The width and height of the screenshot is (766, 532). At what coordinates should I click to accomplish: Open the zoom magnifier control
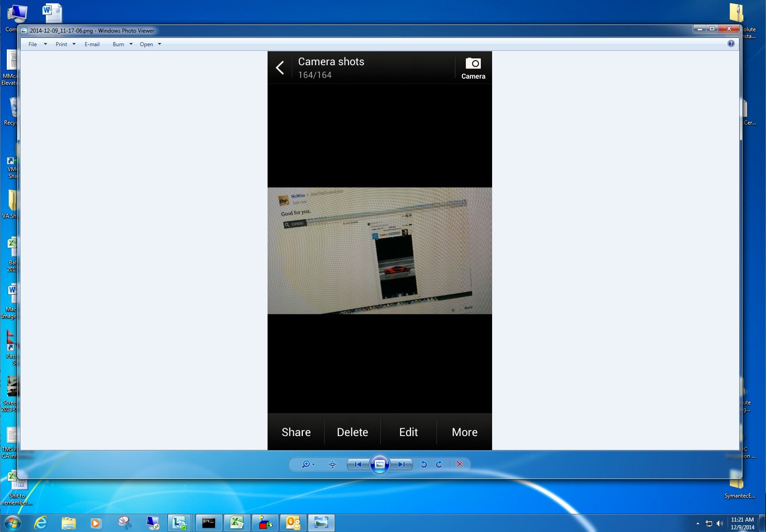[308, 464]
